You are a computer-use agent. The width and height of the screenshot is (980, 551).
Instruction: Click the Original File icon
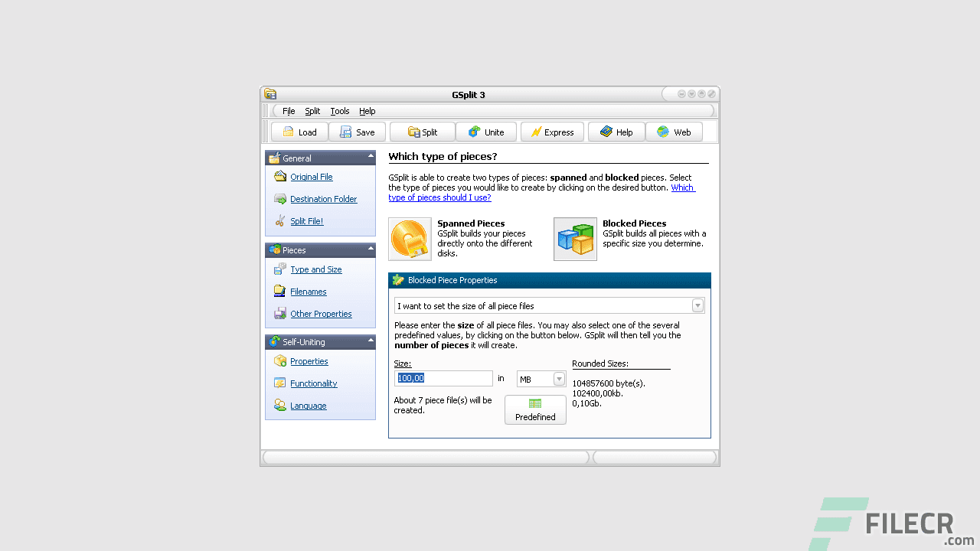tap(280, 177)
